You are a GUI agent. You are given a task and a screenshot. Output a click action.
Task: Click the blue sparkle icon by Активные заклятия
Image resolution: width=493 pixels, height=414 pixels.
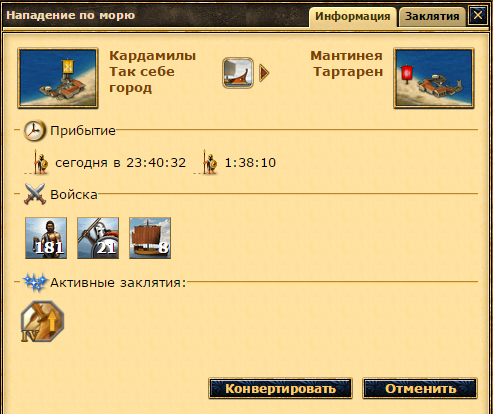[35, 282]
